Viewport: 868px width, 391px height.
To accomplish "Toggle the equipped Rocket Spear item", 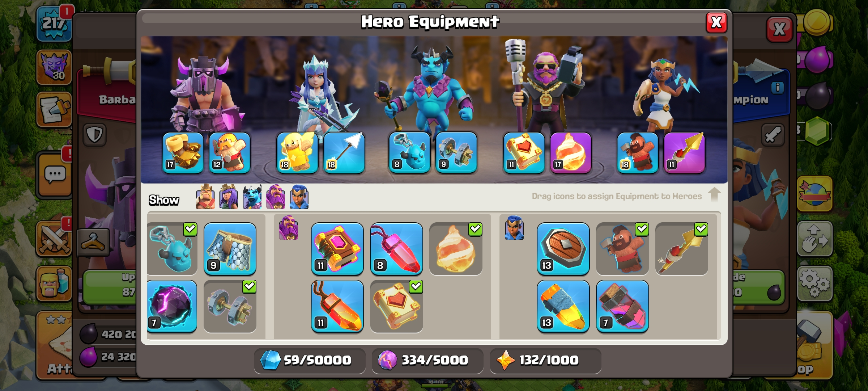I will [x=681, y=249].
